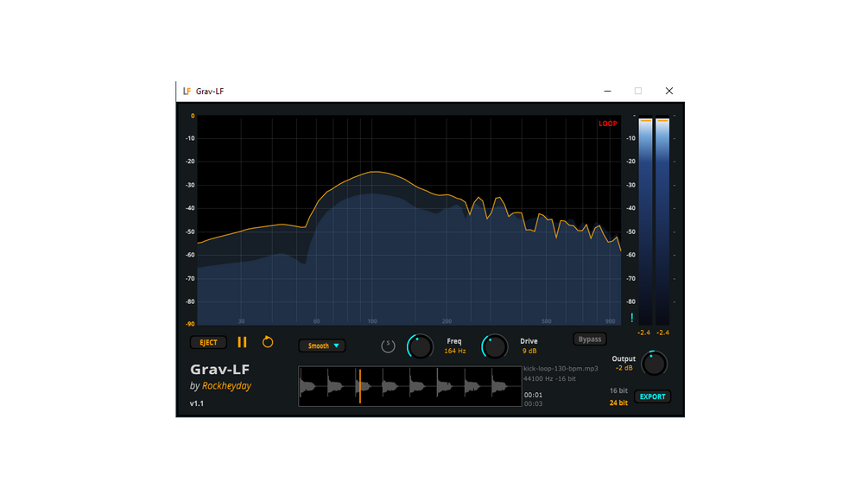Click the Freq knob

(420, 346)
